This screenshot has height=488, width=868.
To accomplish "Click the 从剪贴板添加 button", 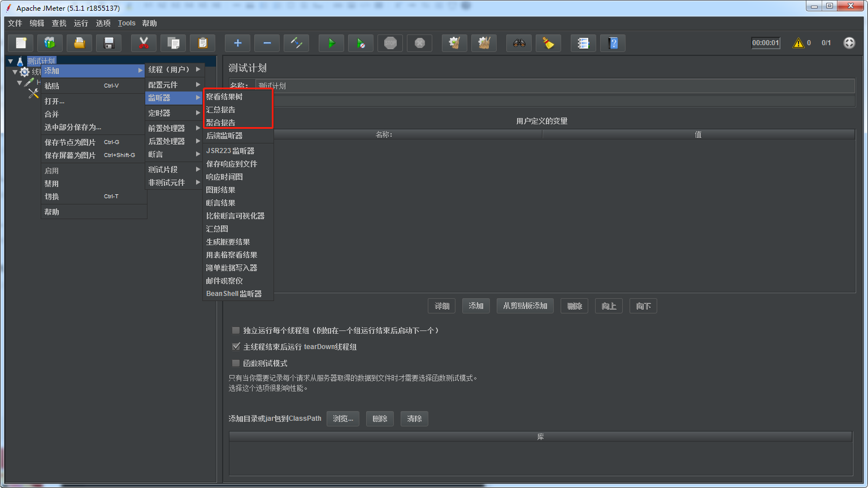I will tap(525, 306).
